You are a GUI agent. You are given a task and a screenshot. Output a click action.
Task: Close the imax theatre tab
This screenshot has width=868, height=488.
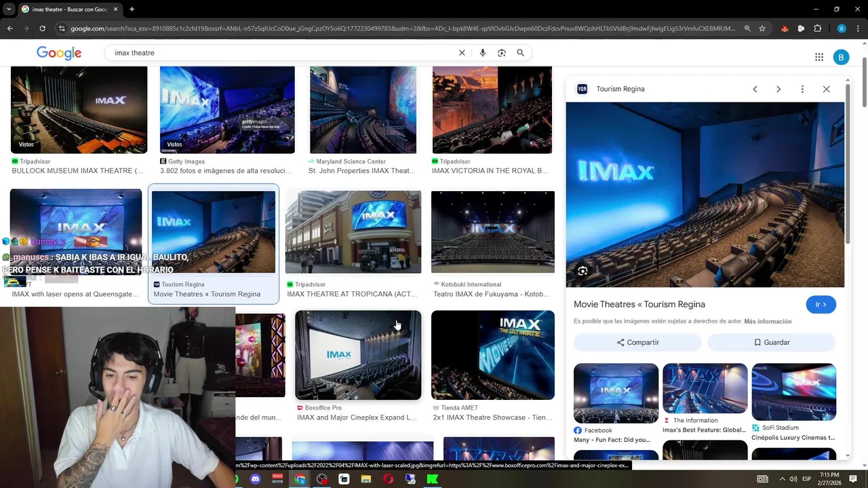click(115, 9)
